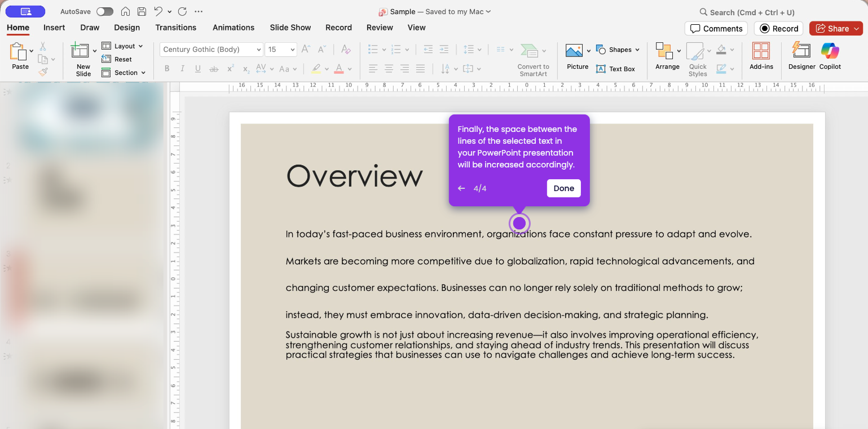The width and height of the screenshot is (868, 429).
Task: Open the font name dropdown
Action: click(x=259, y=50)
